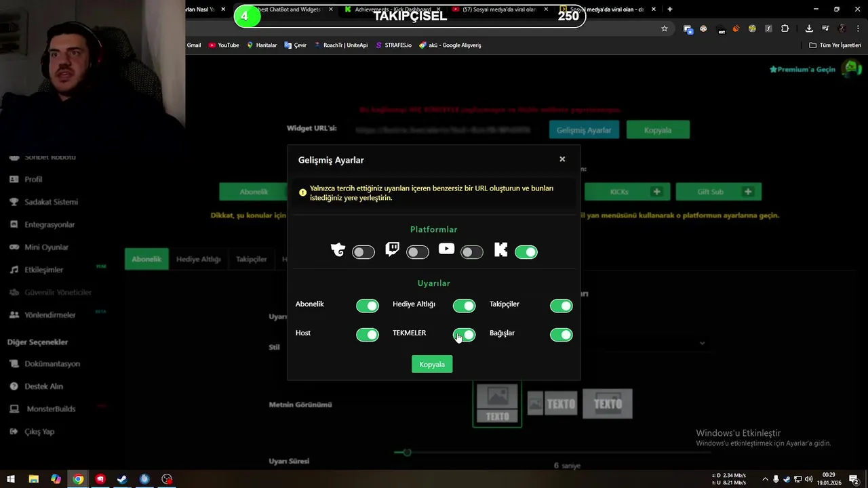
Task: Bookmark this page with the star icon
Action: coord(665,28)
